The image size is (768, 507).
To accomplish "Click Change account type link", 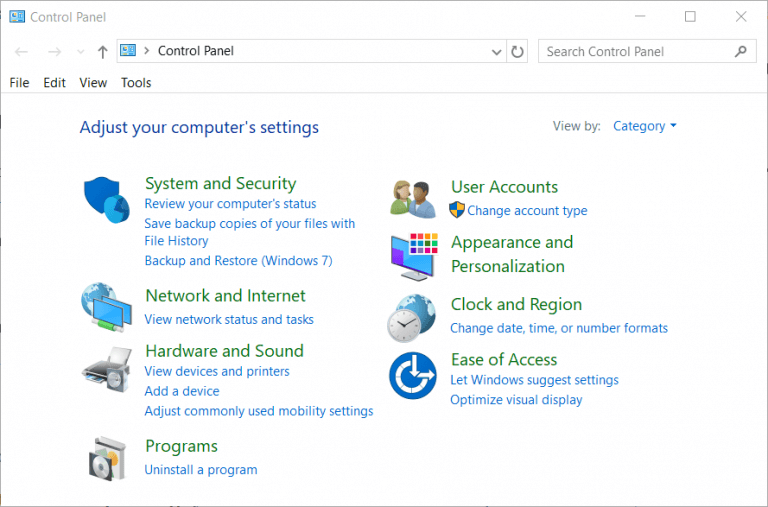I will click(527, 211).
